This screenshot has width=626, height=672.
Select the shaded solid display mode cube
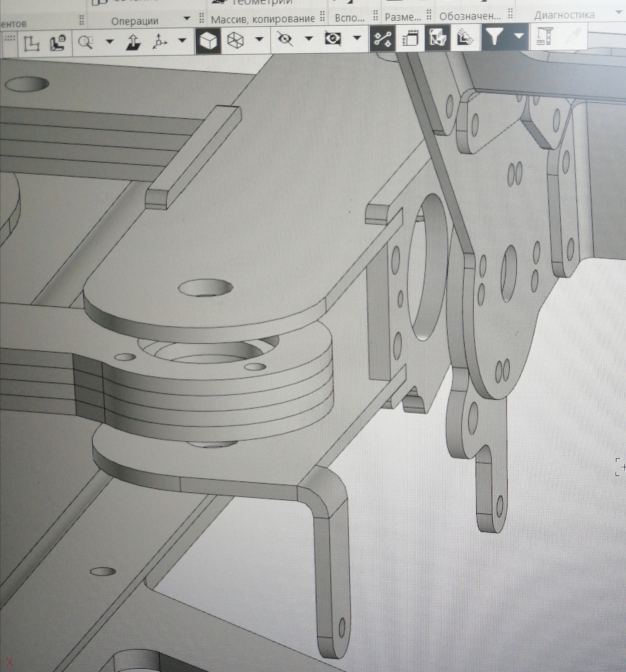(x=208, y=41)
